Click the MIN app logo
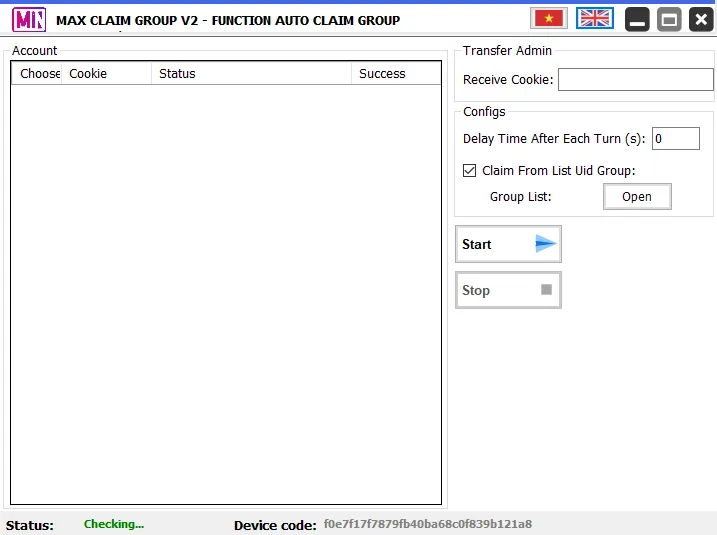 tap(29, 19)
